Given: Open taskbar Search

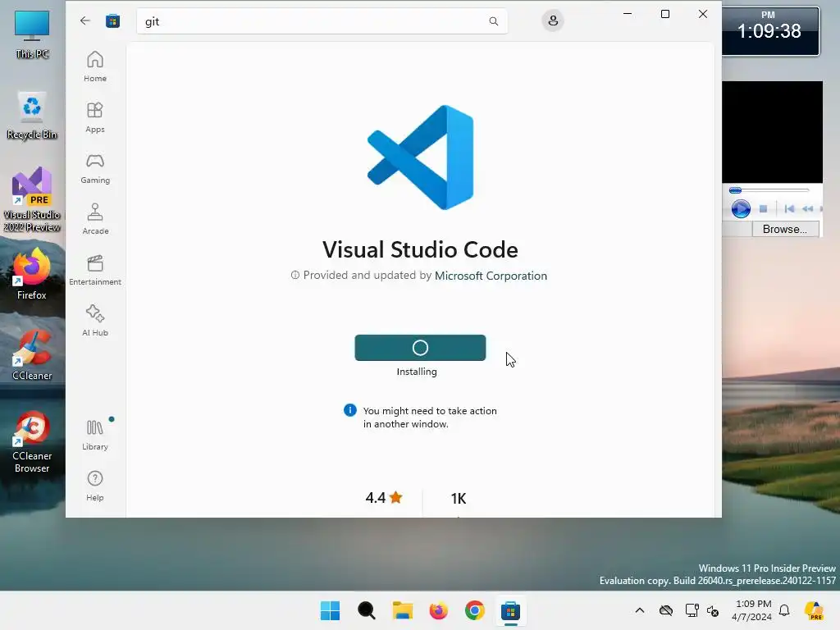Looking at the screenshot, I should click(367, 610).
